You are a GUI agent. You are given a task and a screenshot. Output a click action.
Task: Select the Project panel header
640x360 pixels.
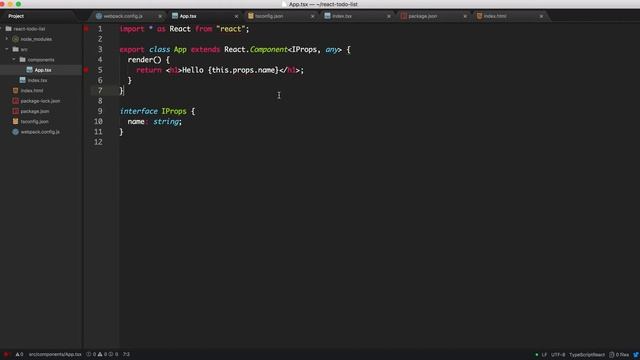tap(16, 16)
